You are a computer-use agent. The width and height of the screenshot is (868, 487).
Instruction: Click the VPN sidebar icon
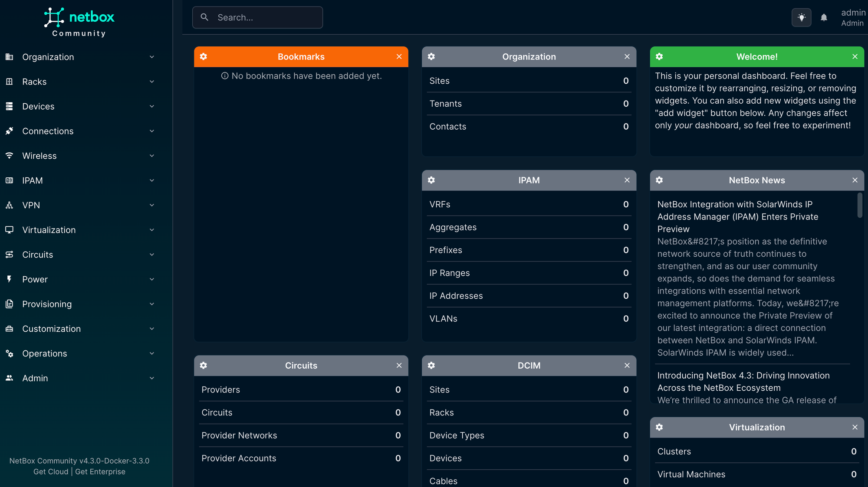(9, 205)
